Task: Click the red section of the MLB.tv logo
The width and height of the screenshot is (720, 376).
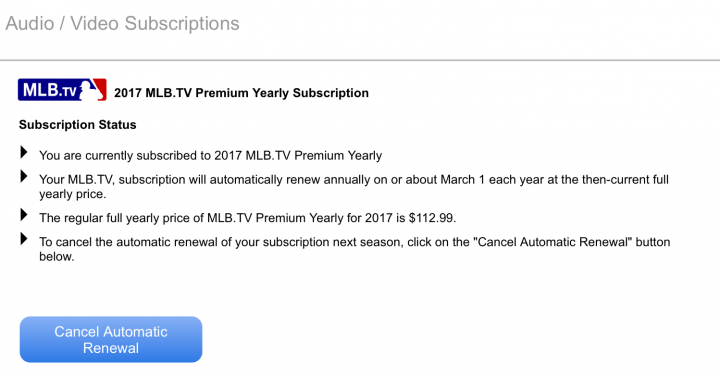Action: click(x=101, y=90)
